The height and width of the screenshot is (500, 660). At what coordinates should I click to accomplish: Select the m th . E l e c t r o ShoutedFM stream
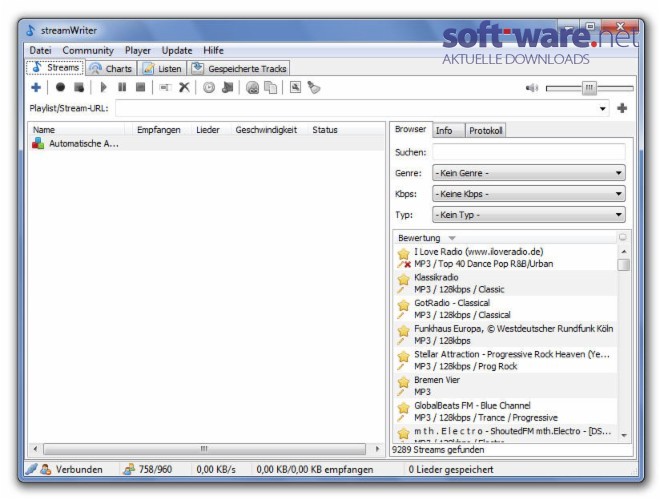[x=506, y=434]
